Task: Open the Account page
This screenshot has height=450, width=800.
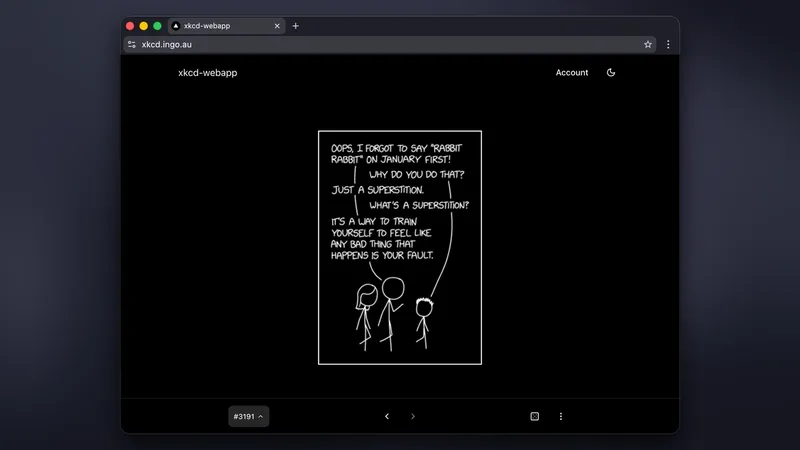Action: [x=571, y=72]
